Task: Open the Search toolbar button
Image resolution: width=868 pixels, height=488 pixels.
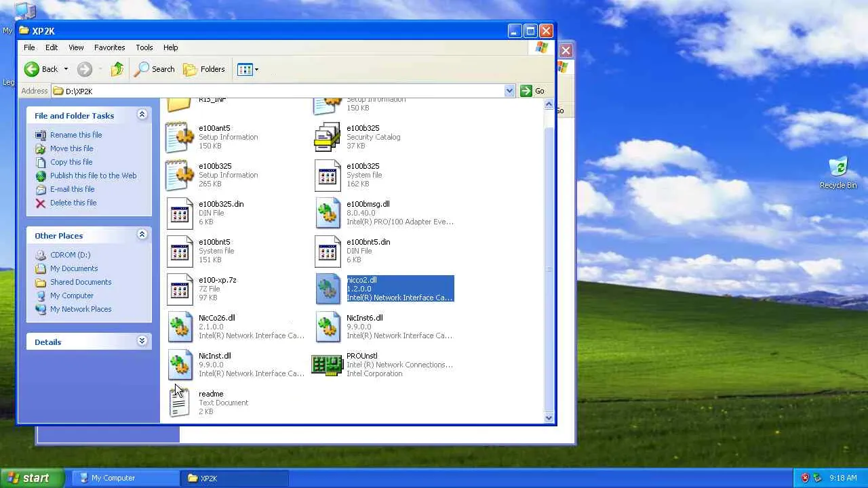Action: 155,69
